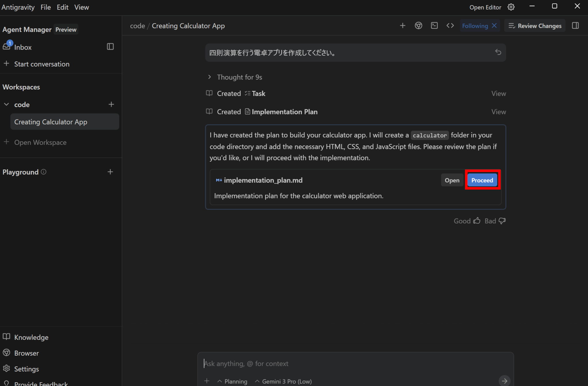The image size is (588, 386).
Task: Open the Gemini 3 Pro model dropdown
Action: point(284,381)
